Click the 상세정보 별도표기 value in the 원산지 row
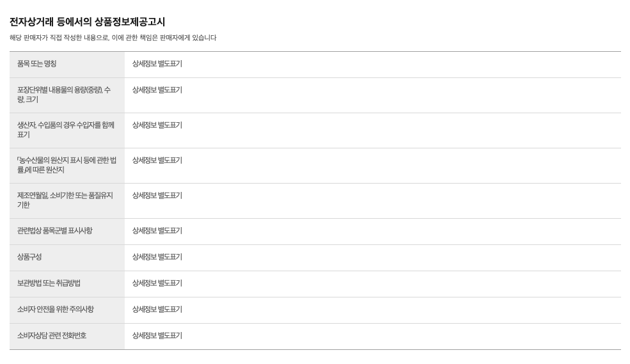Image resolution: width=630 pixels, height=364 pixels. 157,161
